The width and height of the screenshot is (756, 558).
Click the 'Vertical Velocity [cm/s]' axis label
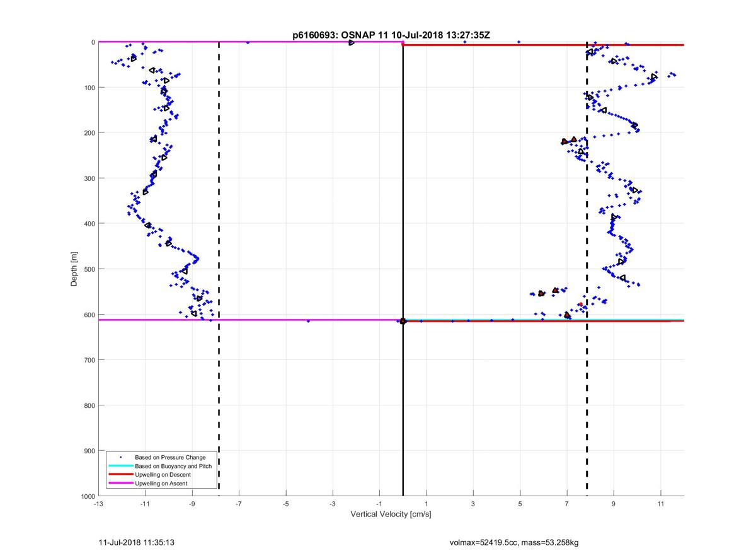(391, 514)
